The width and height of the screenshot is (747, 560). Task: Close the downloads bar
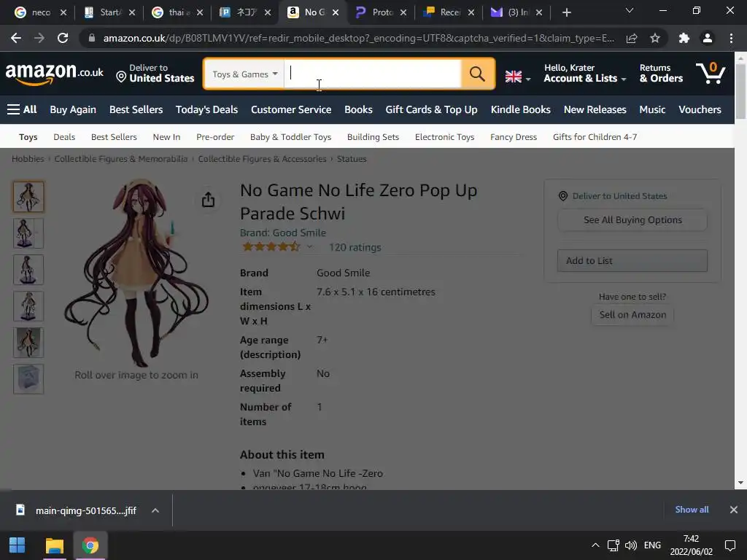point(734,510)
